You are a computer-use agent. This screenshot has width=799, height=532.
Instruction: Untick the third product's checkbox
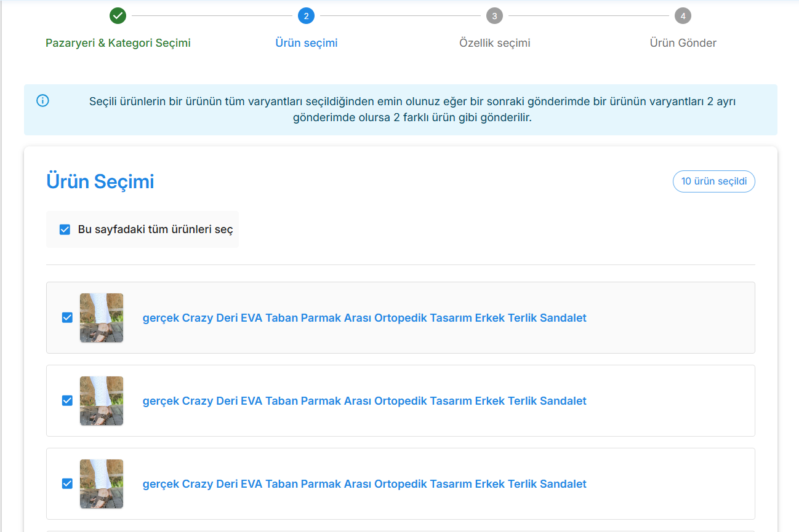tap(67, 484)
